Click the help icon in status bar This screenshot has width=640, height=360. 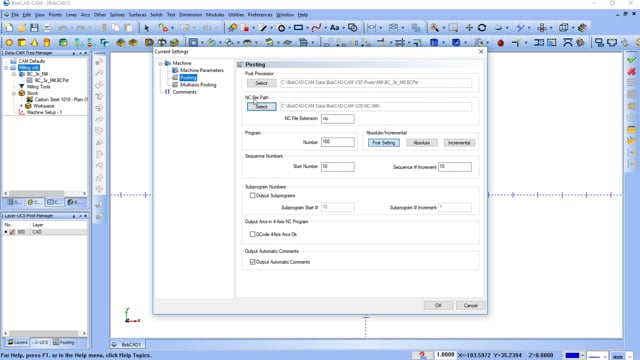pos(422,355)
